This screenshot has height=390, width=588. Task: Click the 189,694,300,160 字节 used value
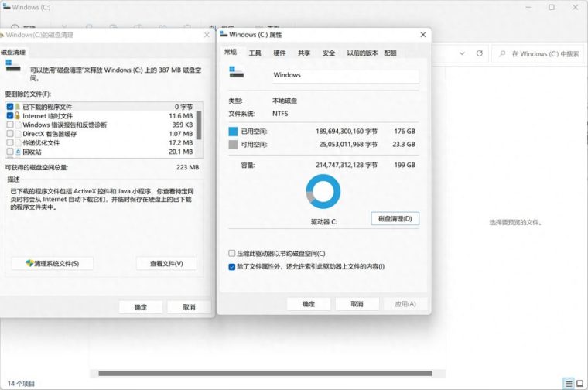(347, 132)
